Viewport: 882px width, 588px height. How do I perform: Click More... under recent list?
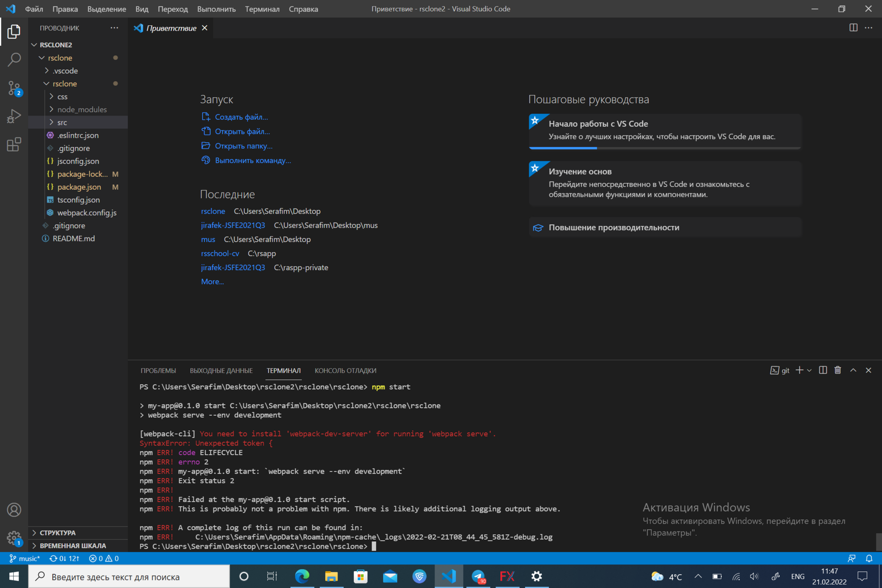pos(212,282)
